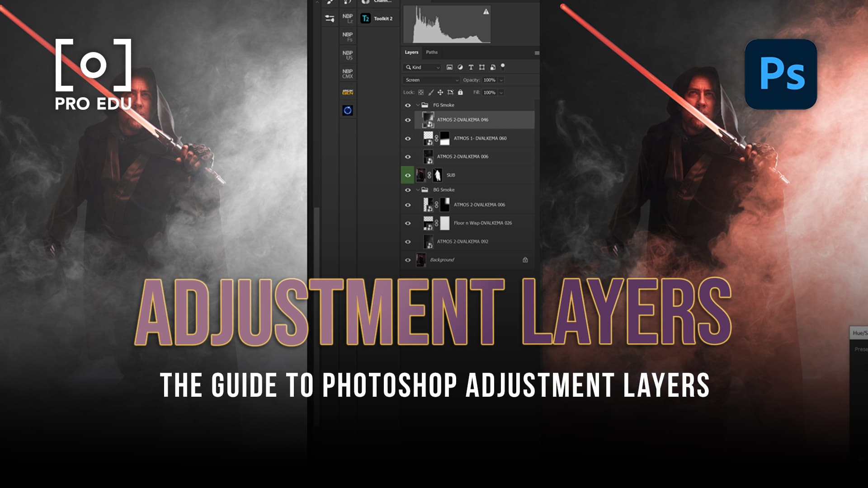Filter layers by adjustment layers icon
This screenshot has height=488, width=868.
[x=460, y=67]
